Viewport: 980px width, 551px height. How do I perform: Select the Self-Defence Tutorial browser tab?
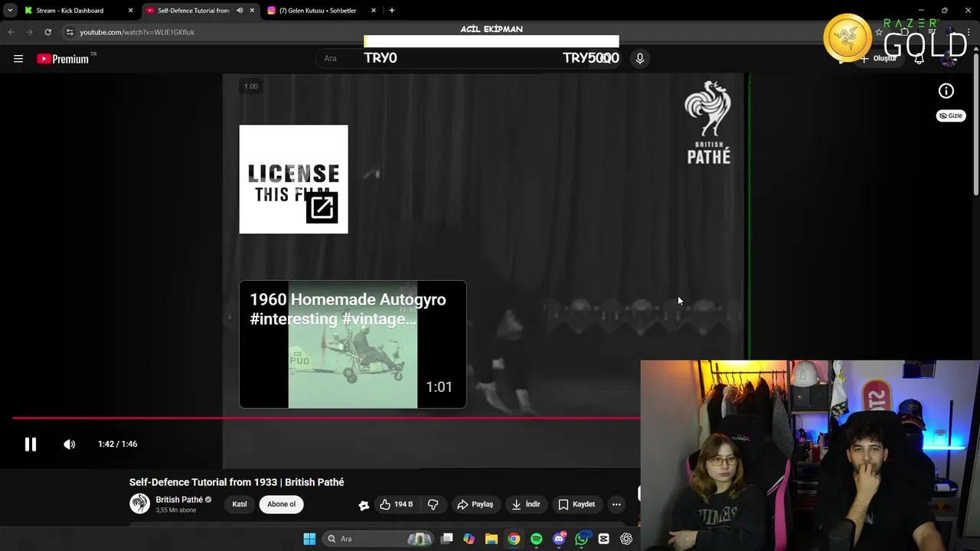click(193, 11)
